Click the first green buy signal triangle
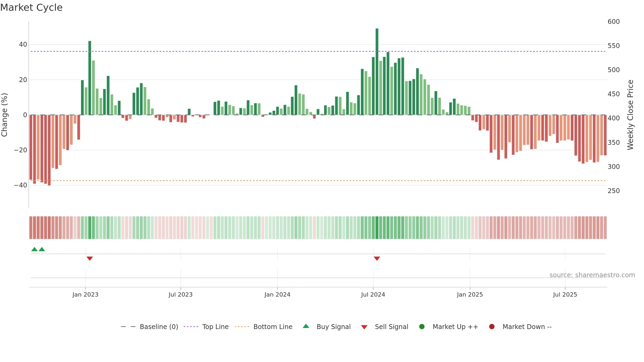The width and height of the screenshot is (644, 362). click(x=34, y=249)
